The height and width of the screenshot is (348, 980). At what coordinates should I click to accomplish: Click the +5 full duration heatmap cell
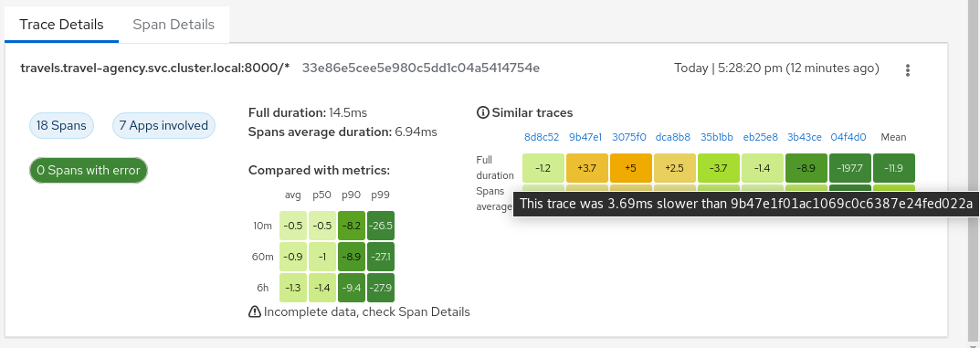coord(631,168)
